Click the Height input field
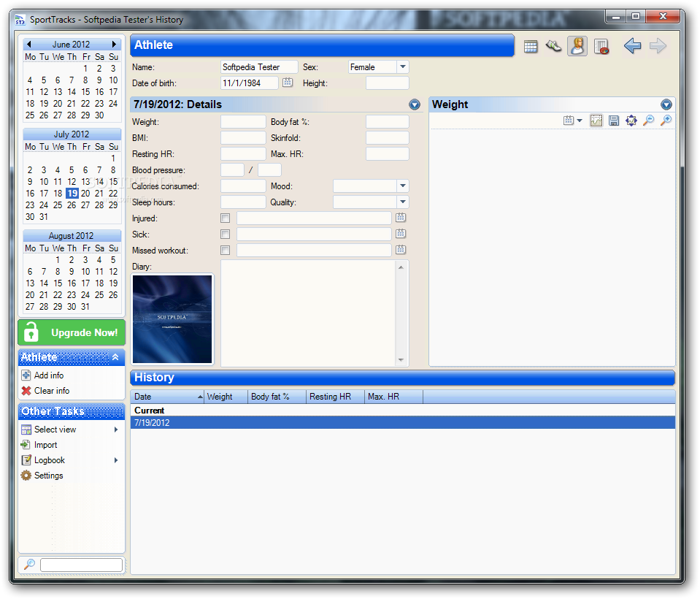The image size is (700, 599). (387, 83)
